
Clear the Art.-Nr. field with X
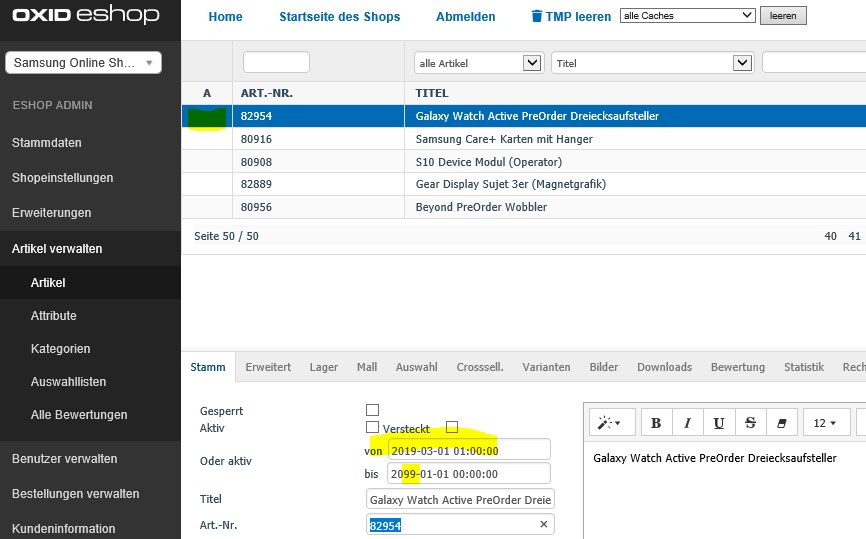point(544,524)
